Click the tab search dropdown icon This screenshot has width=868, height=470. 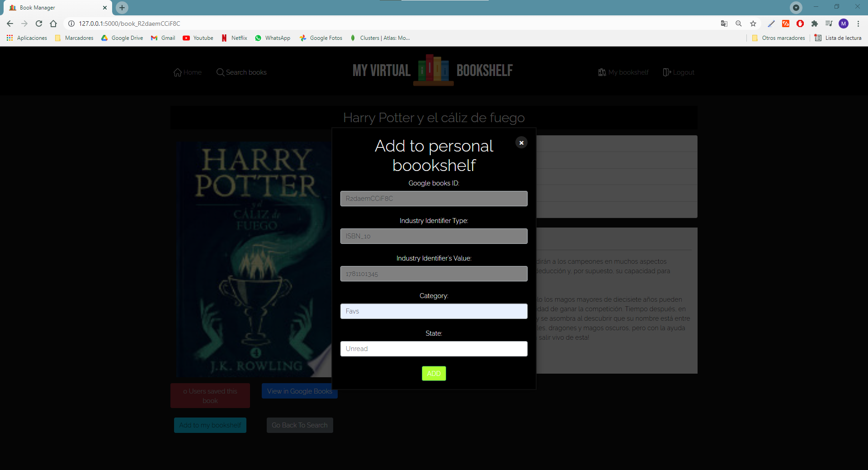(x=796, y=7)
